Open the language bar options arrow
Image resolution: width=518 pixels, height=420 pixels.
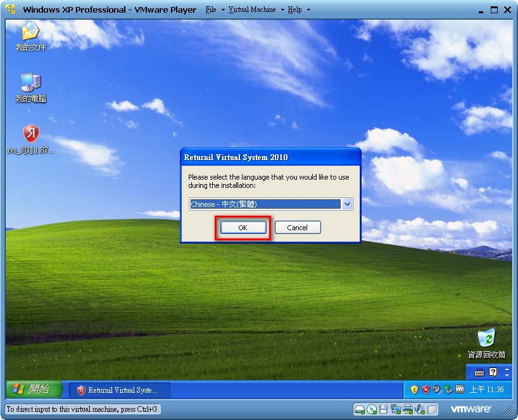click(507, 376)
